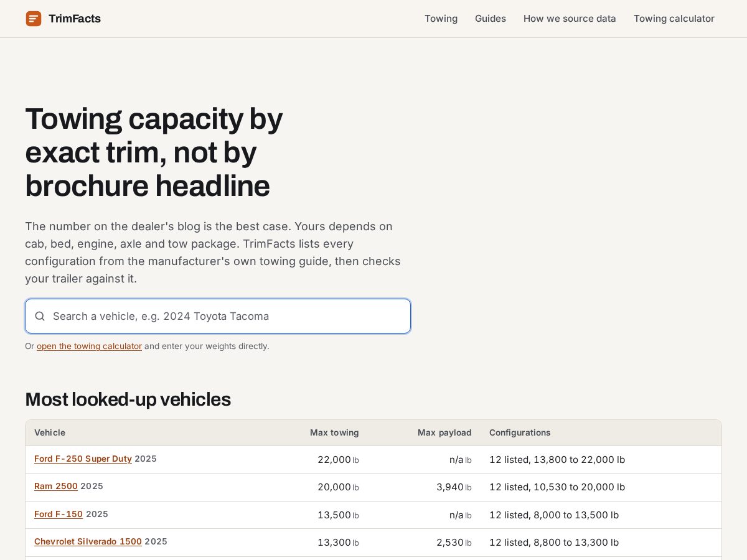Open Towing calculator in header
Screen dimensions: 747x560
tap(674, 19)
